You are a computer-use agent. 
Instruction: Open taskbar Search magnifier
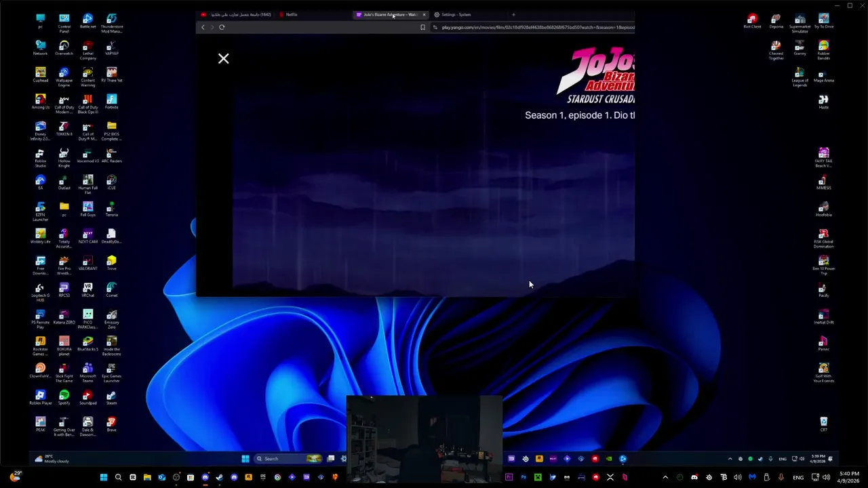118,477
